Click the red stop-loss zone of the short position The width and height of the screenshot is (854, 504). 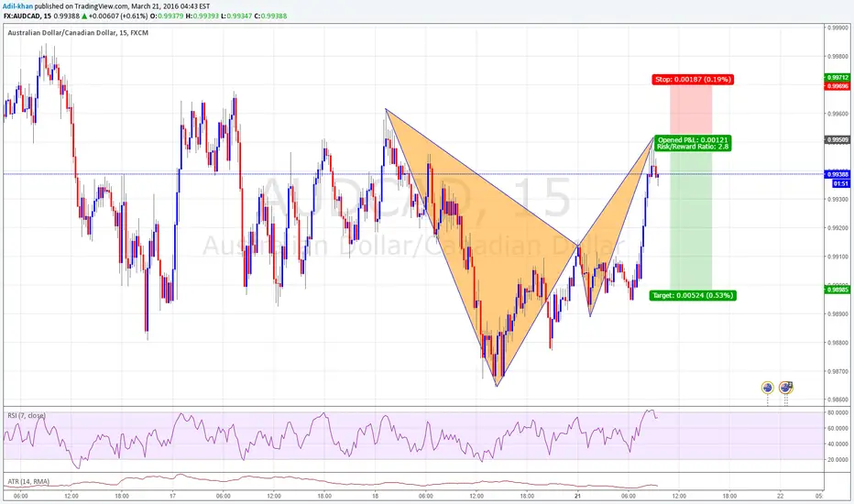pos(691,111)
